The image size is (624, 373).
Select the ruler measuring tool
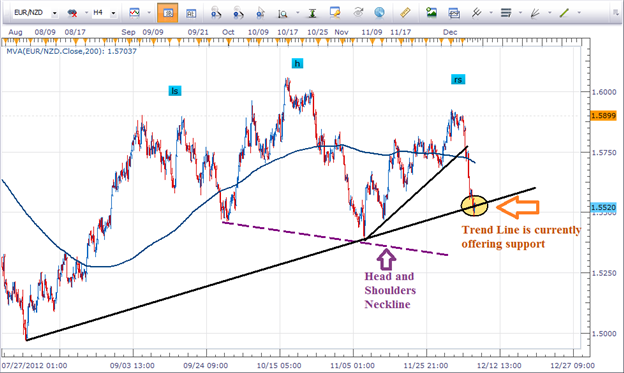coord(405,13)
